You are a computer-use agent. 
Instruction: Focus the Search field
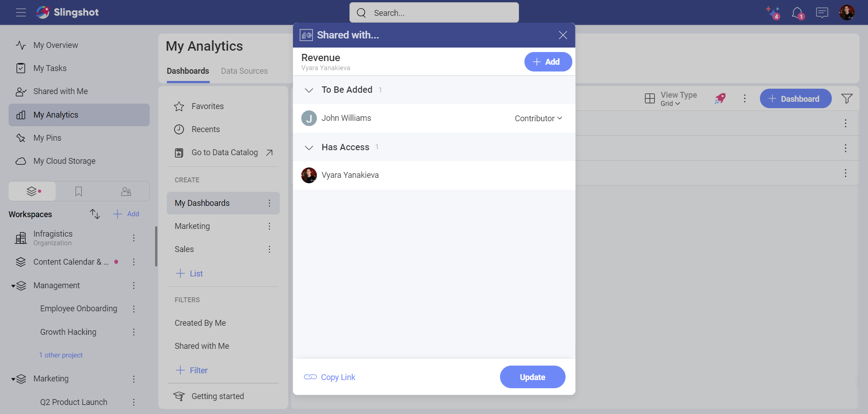[x=434, y=13]
